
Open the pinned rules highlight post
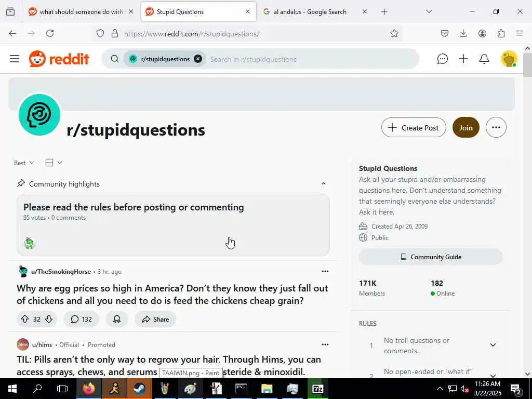coord(173,225)
